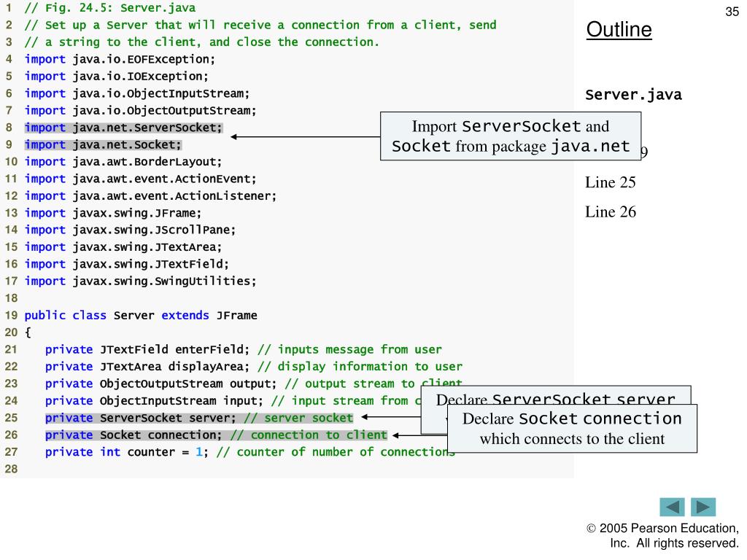Click 'import javax.swing.JScrollPane;' line
Screen dimensions: 747x560
coord(130,230)
